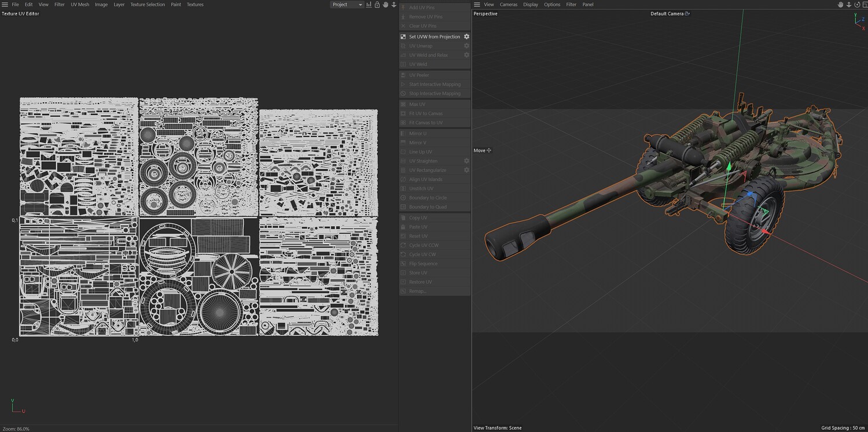Screen dimensions: 868x432
Task: Open the viewport Display menu
Action: point(531,5)
